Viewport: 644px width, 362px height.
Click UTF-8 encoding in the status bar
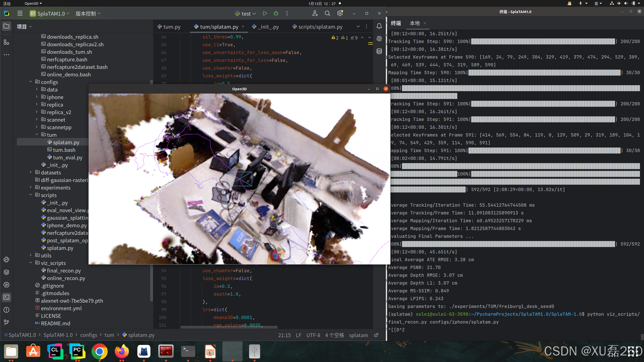[313, 335]
